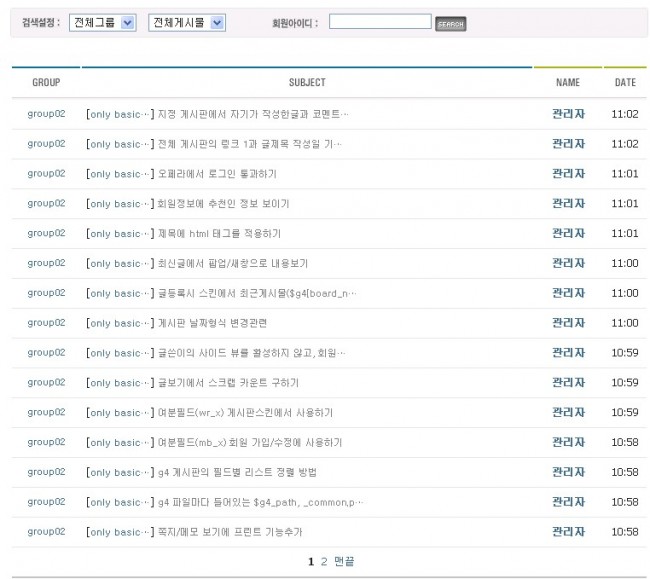Click group02 link in the last row
650x579 pixels.
pyautogui.click(x=46, y=532)
